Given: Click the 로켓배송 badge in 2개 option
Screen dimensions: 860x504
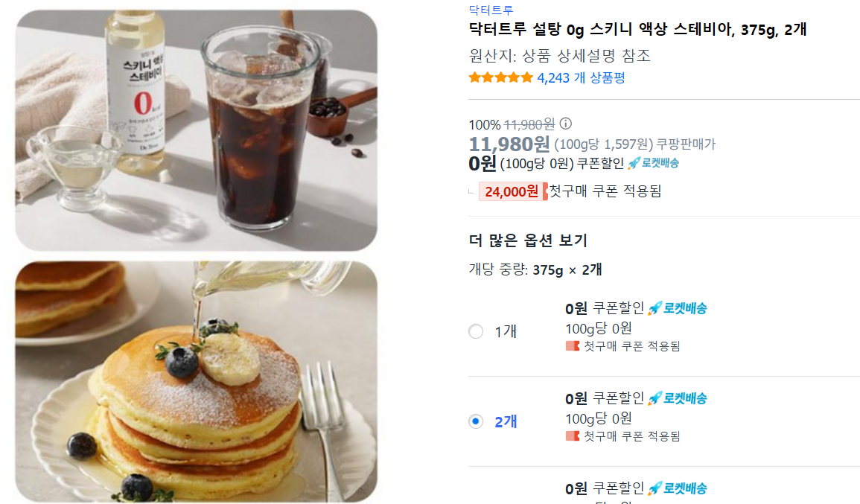Looking at the screenshot, I should pos(678,398).
